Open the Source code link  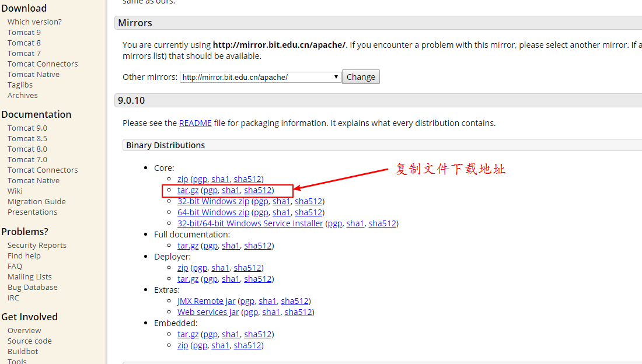(x=30, y=341)
